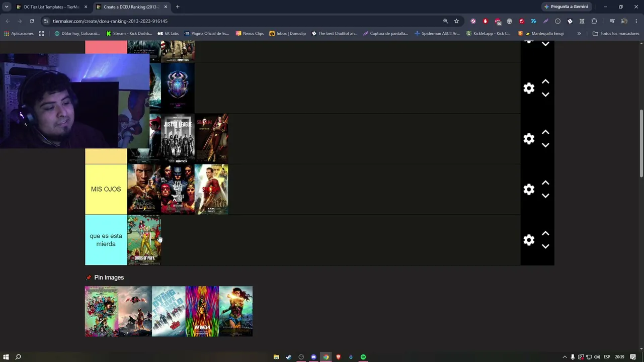This screenshot has height=362, width=644.
Task: Open Spotify from the taskbar
Action: [363, 357]
